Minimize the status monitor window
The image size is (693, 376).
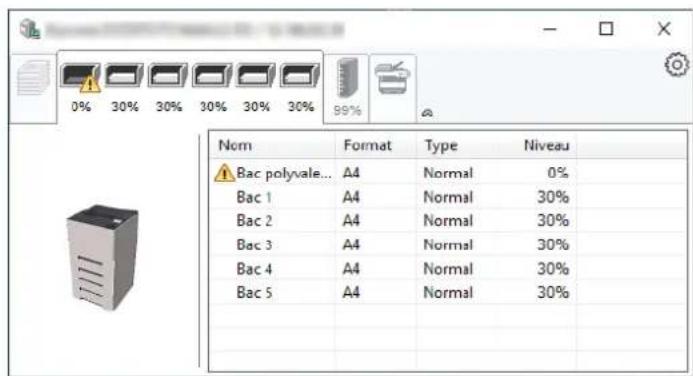click(x=550, y=29)
